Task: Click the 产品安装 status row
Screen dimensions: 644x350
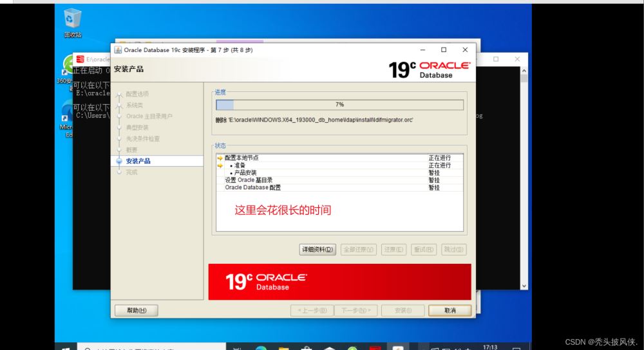Action: click(x=339, y=172)
